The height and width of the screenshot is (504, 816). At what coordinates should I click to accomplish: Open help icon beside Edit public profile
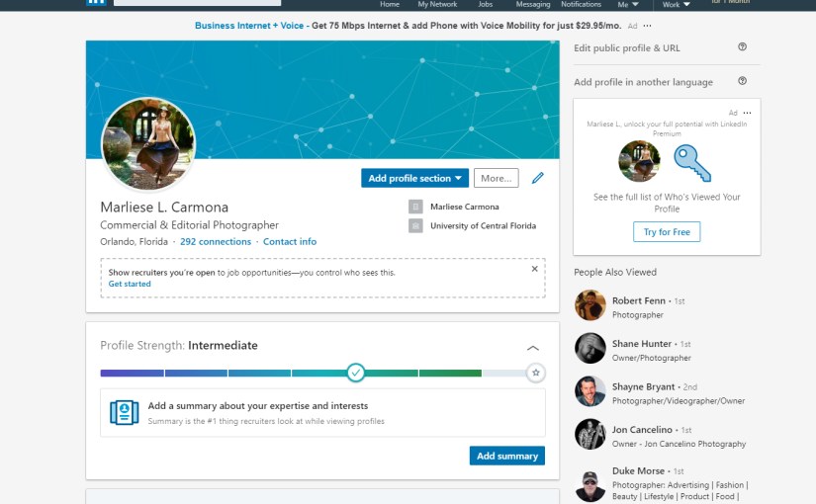[742, 46]
